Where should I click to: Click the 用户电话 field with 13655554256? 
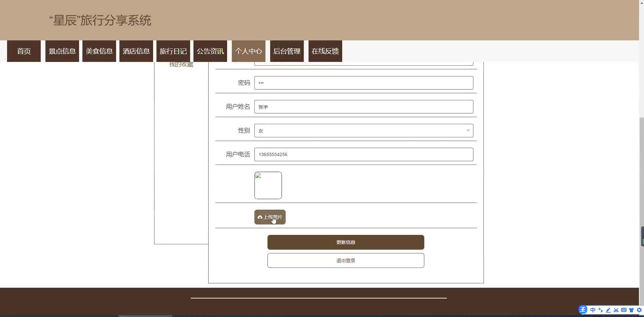(x=364, y=154)
